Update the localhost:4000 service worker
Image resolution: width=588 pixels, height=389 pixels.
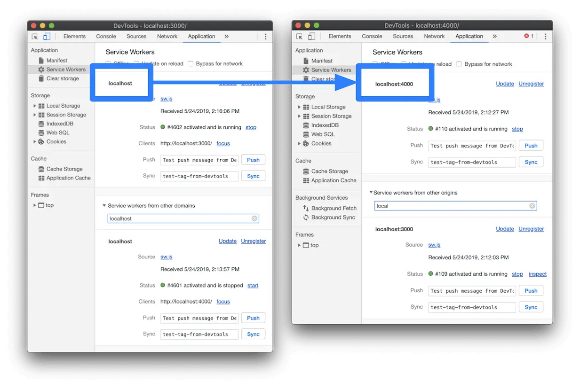[x=505, y=84]
